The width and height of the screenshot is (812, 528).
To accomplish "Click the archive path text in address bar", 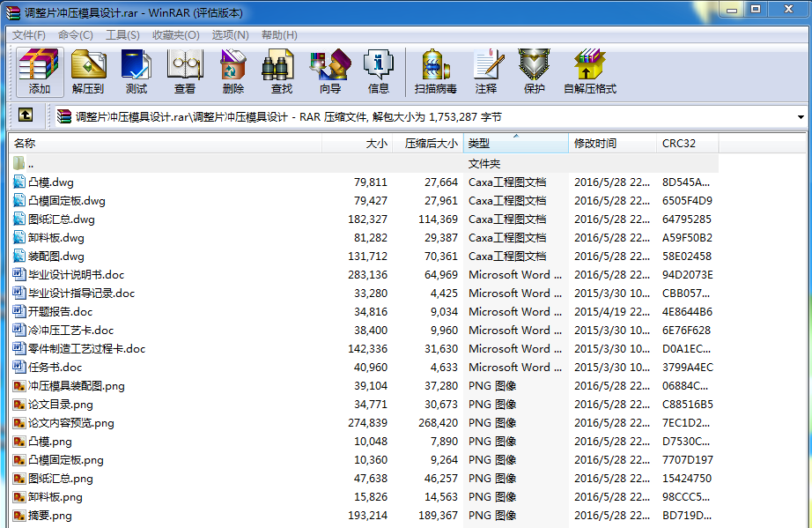I will pyautogui.click(x=289, y=117).
